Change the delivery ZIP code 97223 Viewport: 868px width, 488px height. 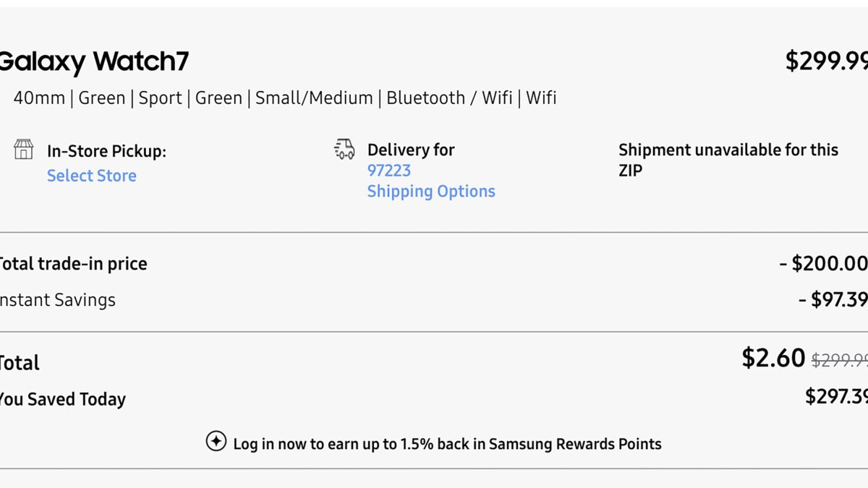pyautogui.click(x=388, y=171)
